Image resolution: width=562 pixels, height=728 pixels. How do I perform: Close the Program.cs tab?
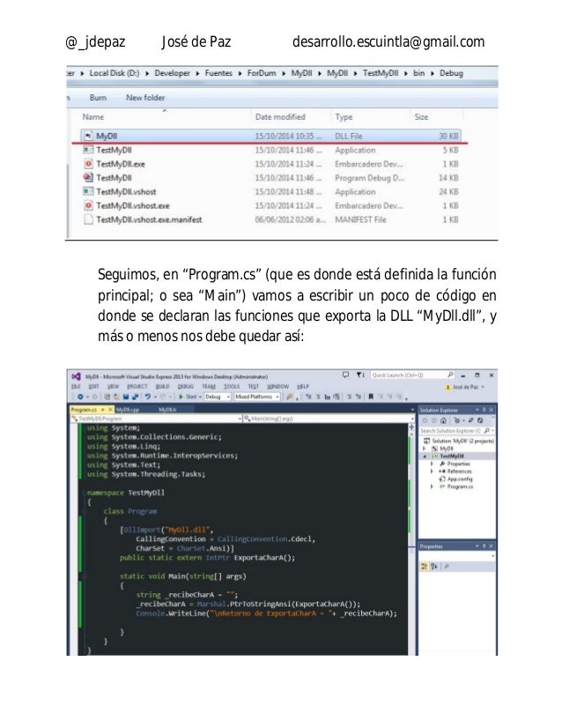pos(110,410)
